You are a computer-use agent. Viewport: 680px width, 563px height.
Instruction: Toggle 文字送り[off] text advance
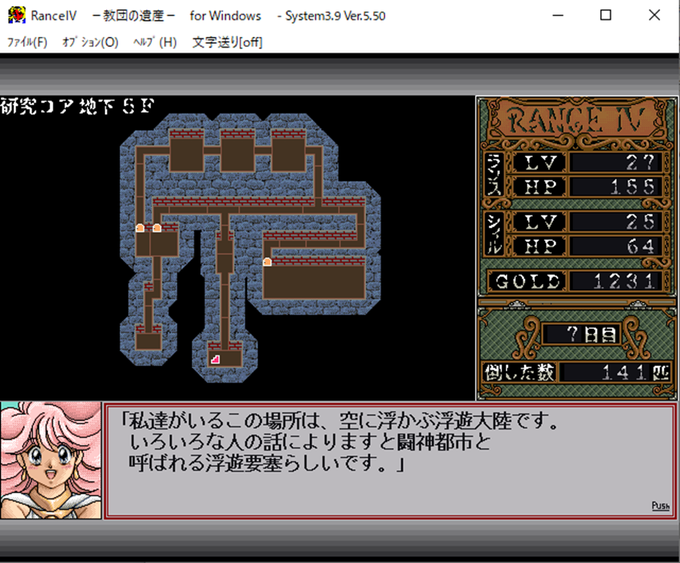227,42
